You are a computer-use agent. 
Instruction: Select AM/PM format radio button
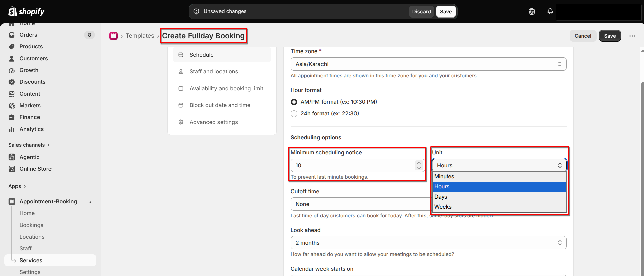tap(294, 102)
